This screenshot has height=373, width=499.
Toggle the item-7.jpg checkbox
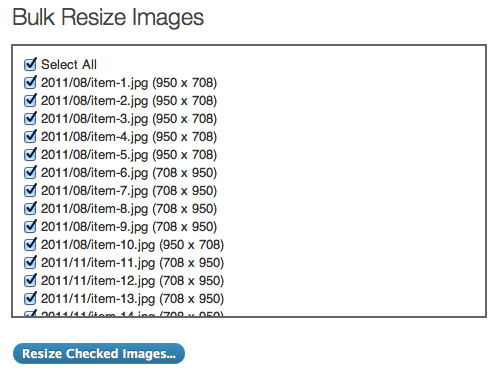tap(30, 190)
